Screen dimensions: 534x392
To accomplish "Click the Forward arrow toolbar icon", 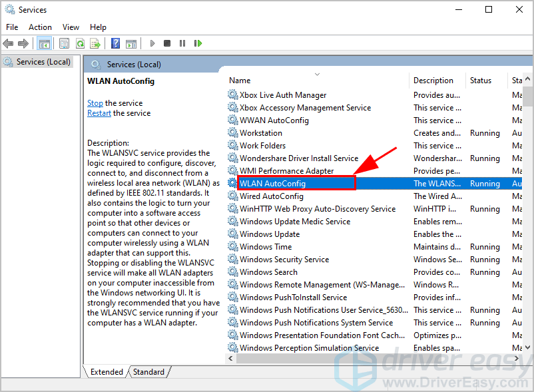I will [x=23, y=43].
